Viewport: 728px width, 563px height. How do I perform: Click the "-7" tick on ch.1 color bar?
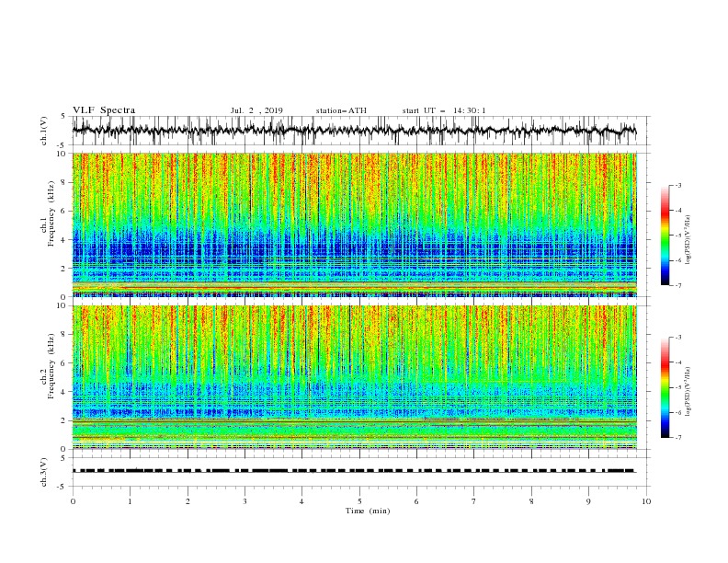[x=677, y=285]
